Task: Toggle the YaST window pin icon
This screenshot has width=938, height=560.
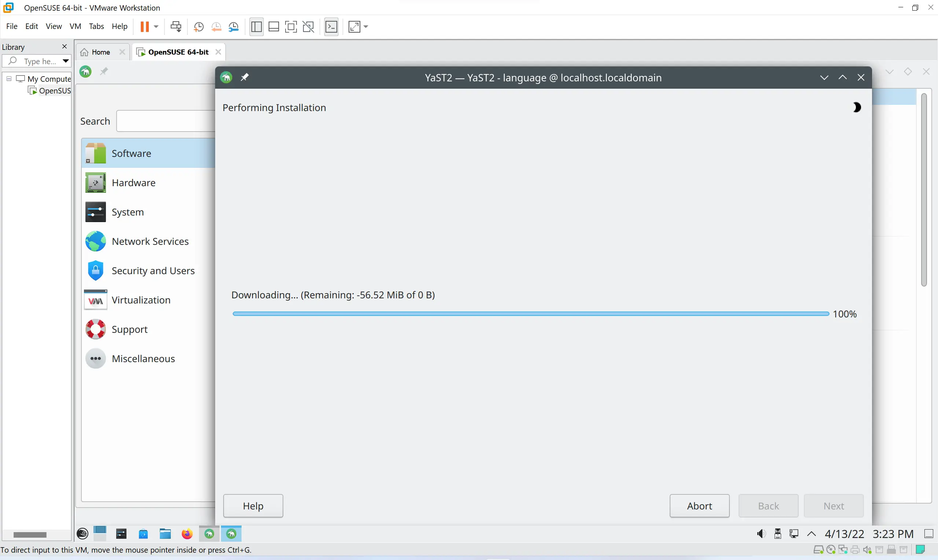Action: [245, 77]
